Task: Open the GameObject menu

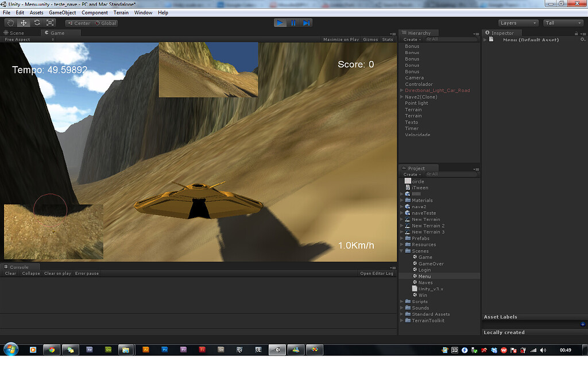Action: (x=62, y=12)
